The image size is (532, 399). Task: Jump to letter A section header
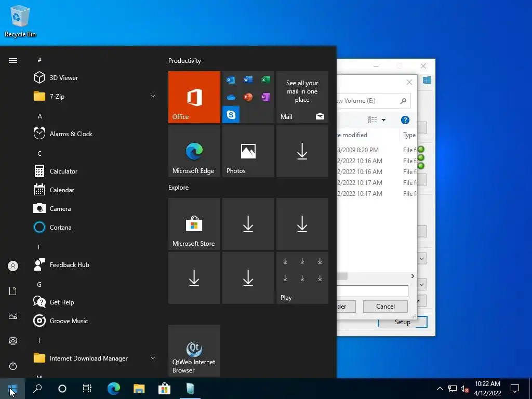click(39, 116)
